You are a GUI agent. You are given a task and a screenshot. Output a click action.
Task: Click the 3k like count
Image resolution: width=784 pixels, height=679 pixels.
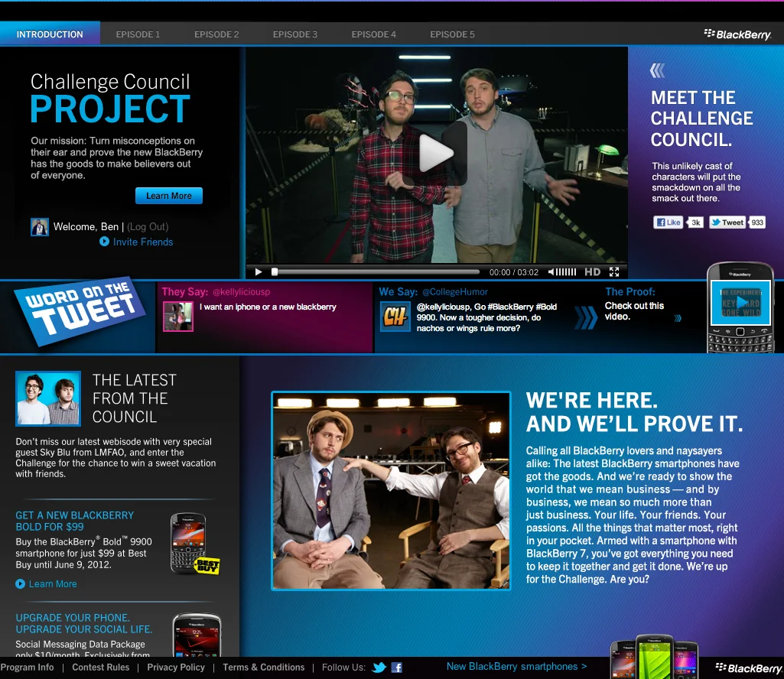[x=695, y=223]
